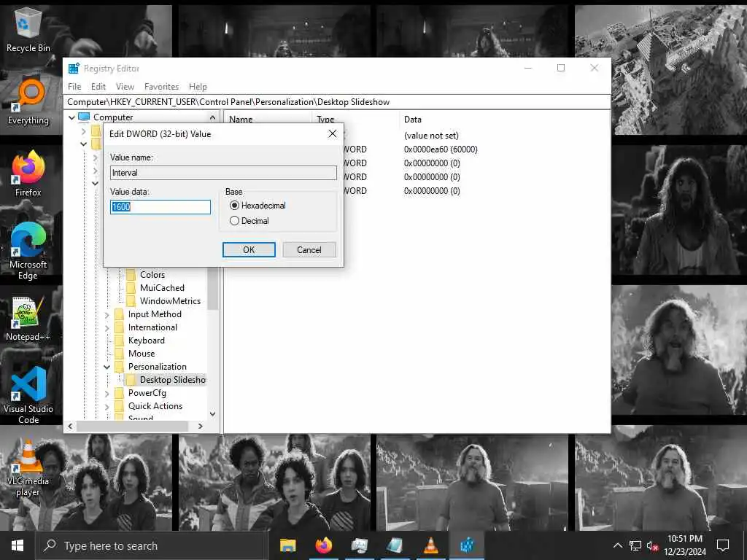Cancel the DWORD edit dialog
The width and height of the screenshot is (747, 560).
309,250
